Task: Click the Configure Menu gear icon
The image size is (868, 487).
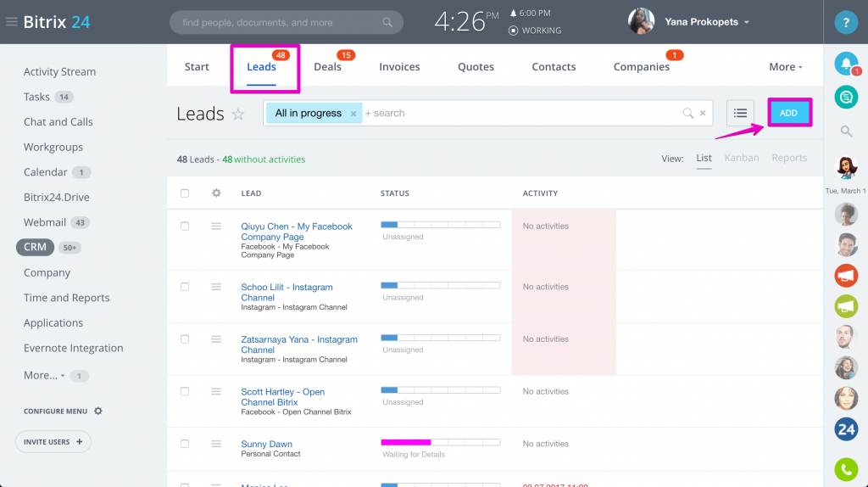Action: pos(98,411)
